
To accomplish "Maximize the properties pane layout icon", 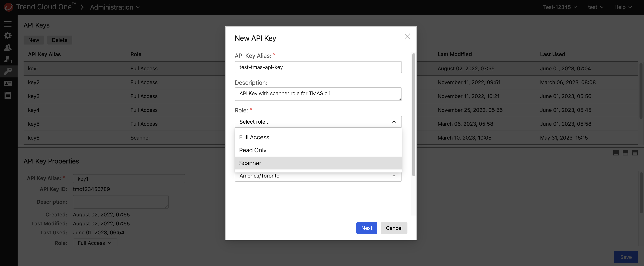I will pos(634,153).
